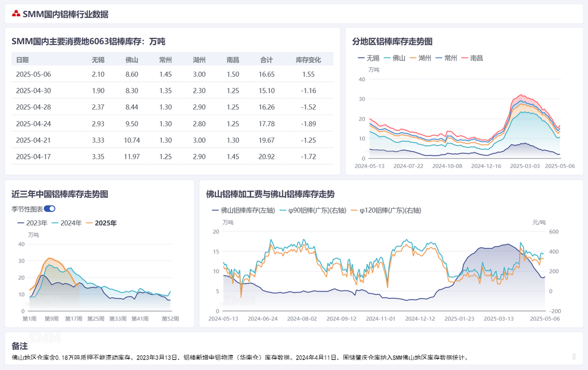Select the 2025-04-17 date row
The height and width of the screenshot is (370, 588).
(172, 157)
